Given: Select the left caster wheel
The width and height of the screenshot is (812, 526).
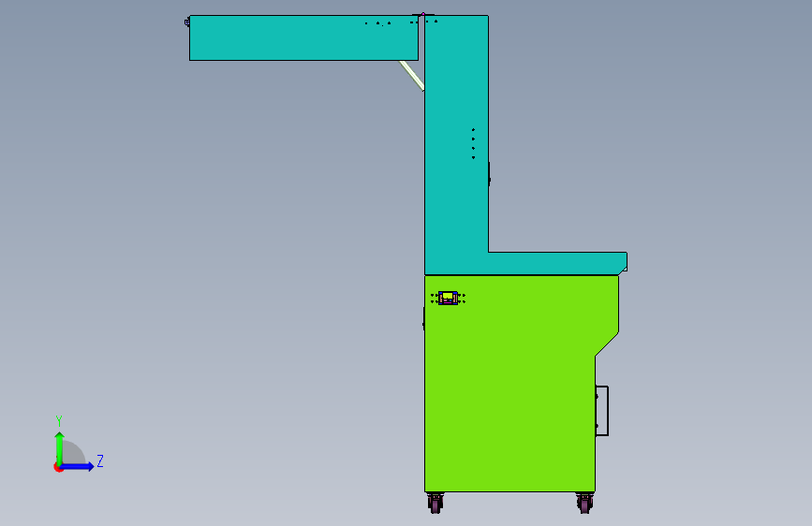Looking at the screenshot, I should click(x=436, y=503).
